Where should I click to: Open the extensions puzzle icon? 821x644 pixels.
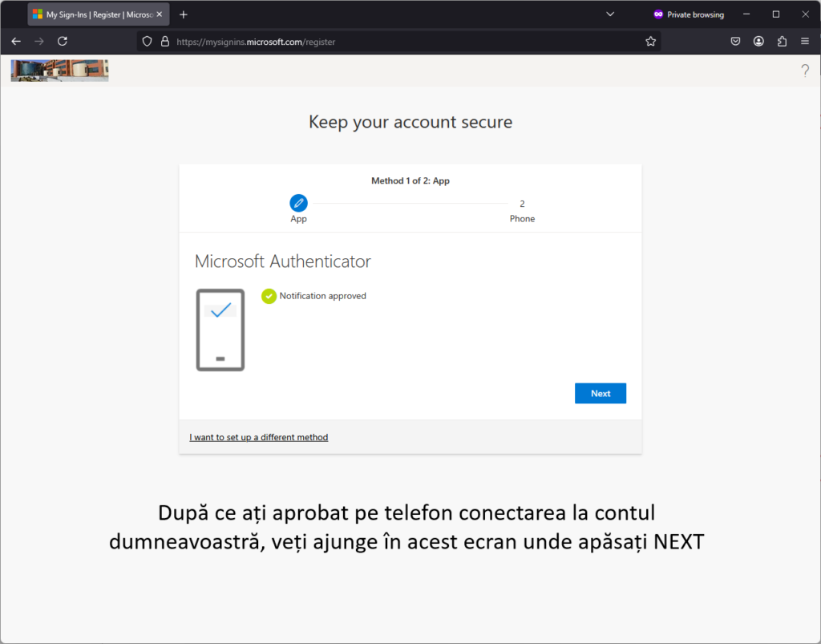(782, 42)
